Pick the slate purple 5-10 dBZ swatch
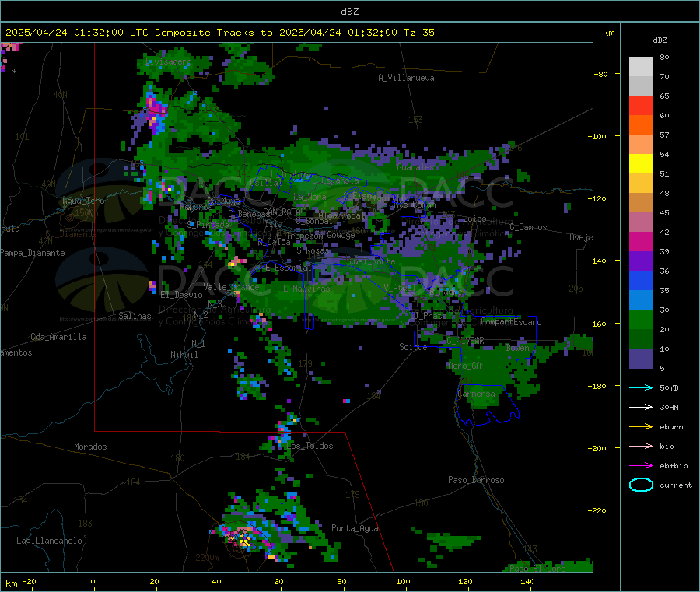 coord(641,359)
